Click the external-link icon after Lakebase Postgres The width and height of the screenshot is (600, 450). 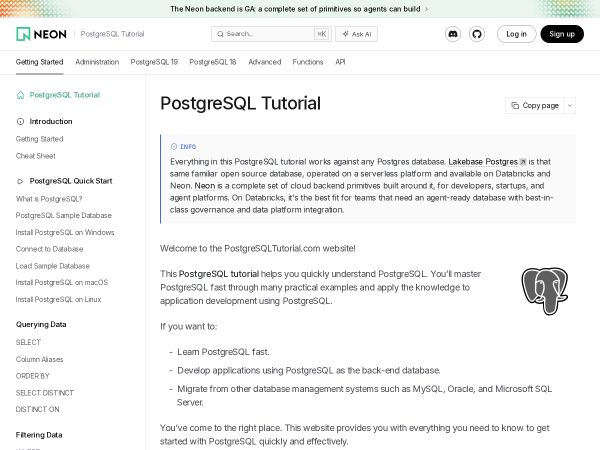(x=523, y=162)
